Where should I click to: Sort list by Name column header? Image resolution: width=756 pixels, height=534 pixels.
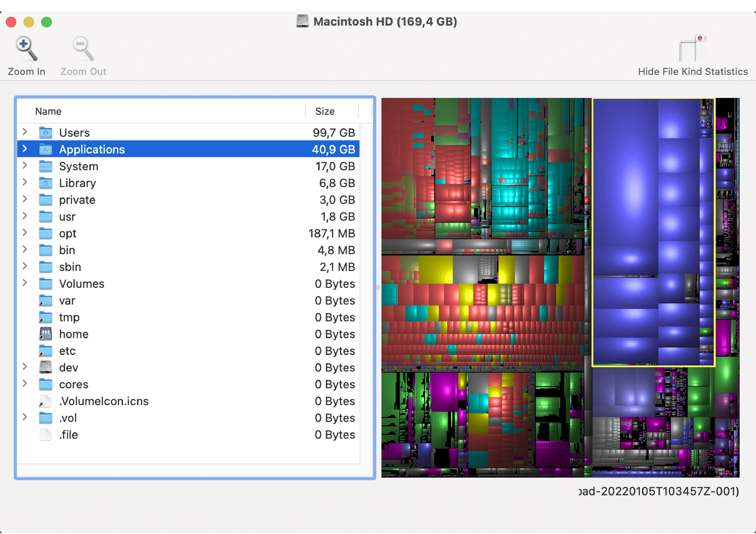48,112
